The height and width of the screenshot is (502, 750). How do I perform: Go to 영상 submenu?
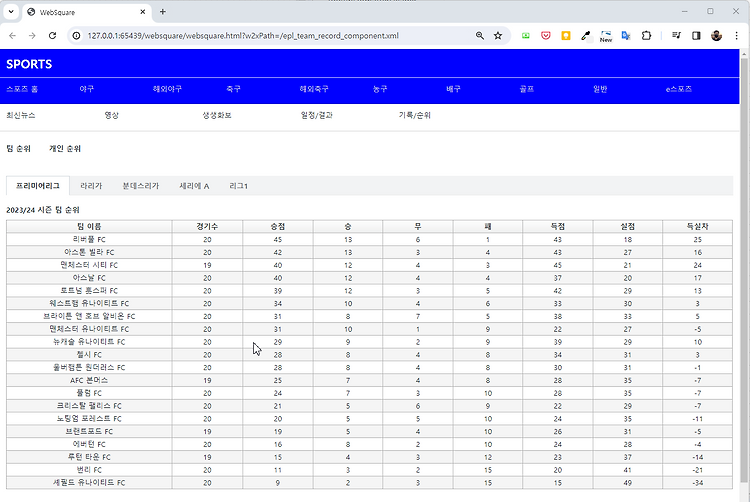[x=111, y=115]
